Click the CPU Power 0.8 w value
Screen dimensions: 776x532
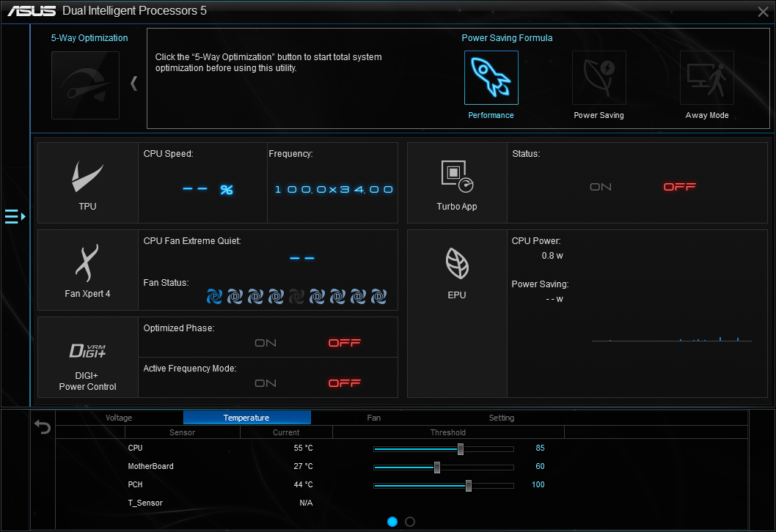tap(552, 256)
